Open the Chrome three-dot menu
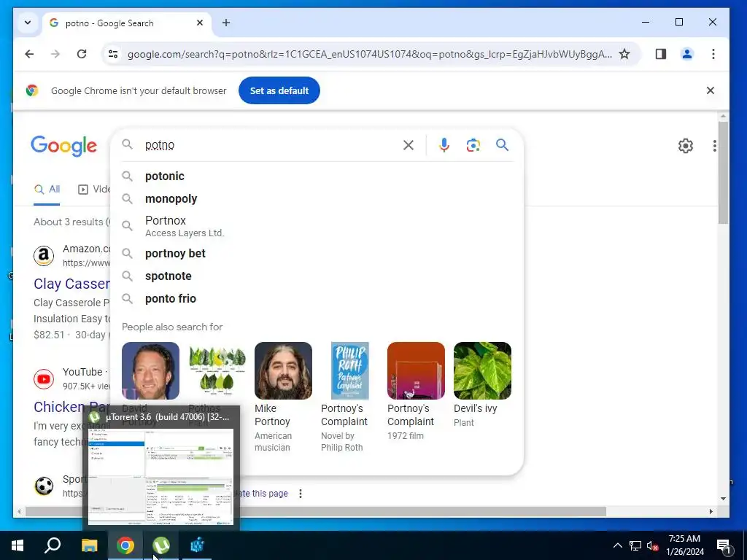 pyautogui.click(x=713, y=54)
